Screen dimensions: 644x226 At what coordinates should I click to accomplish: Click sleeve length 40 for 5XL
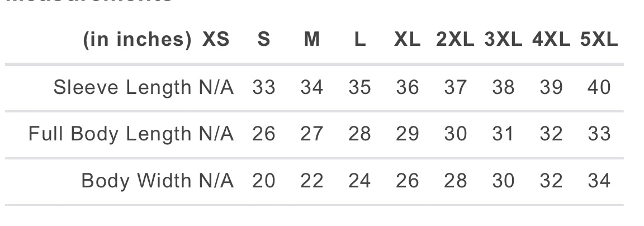click(599, 87)
